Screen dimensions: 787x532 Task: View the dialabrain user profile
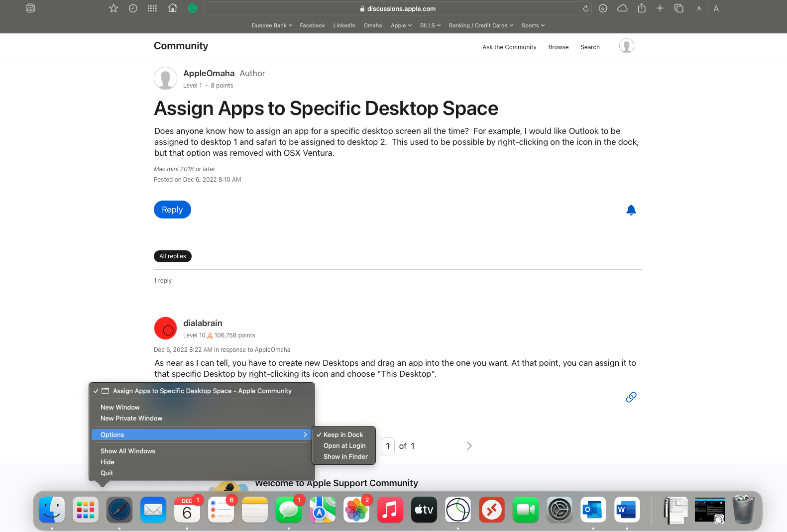(203, 323)
